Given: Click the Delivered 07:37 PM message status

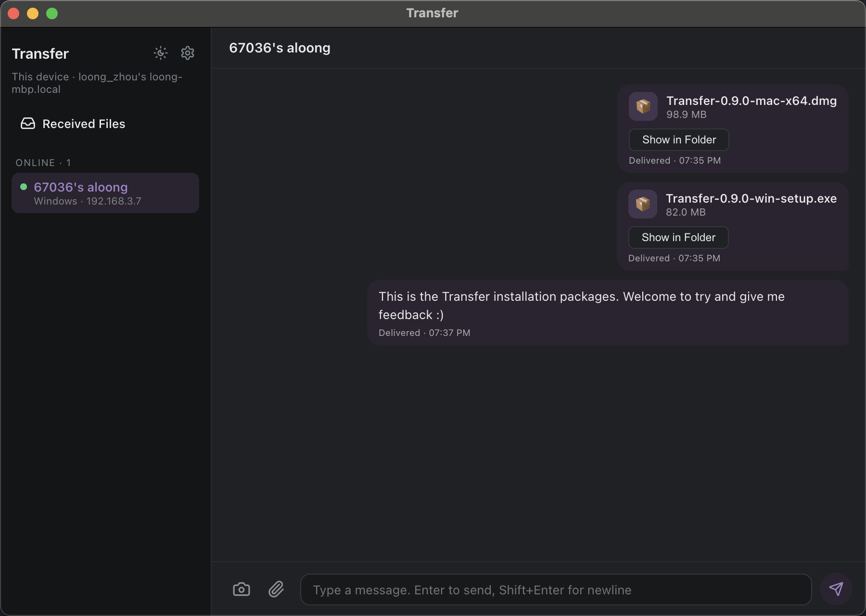Looking at the screenshot, I should click(424, 333).
